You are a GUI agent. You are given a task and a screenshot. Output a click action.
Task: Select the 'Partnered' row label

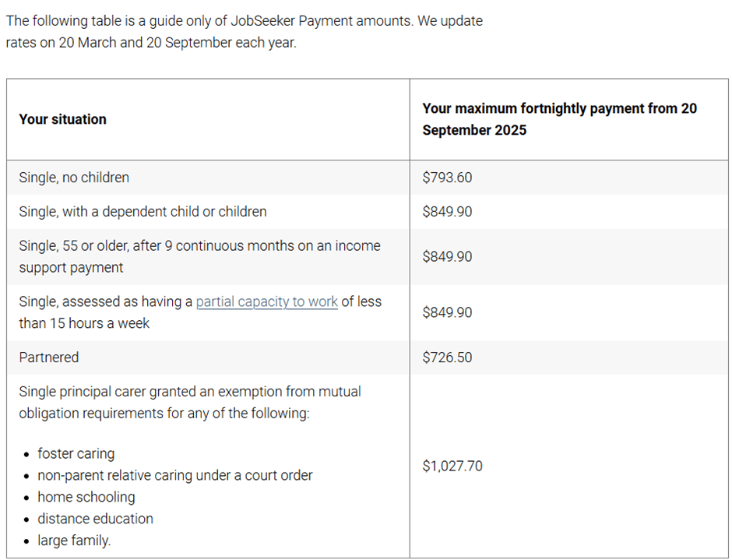click(49, 357)
